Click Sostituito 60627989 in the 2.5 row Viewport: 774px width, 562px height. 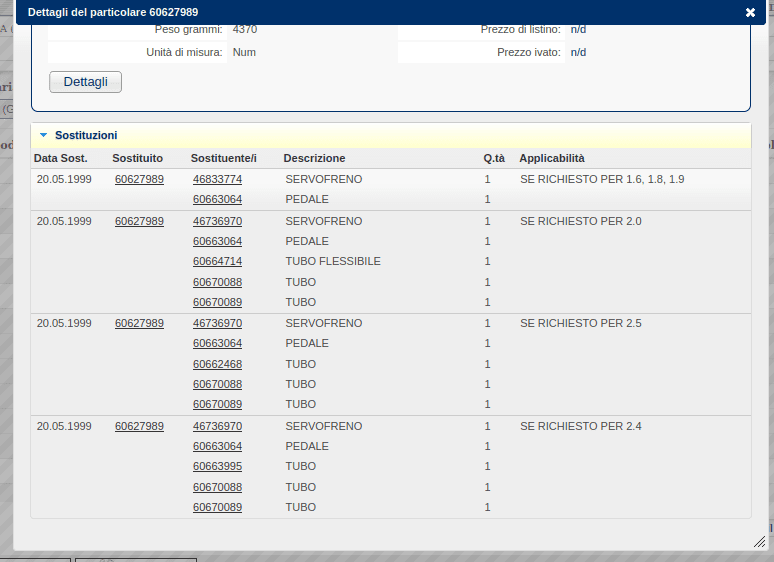(139, 324)
